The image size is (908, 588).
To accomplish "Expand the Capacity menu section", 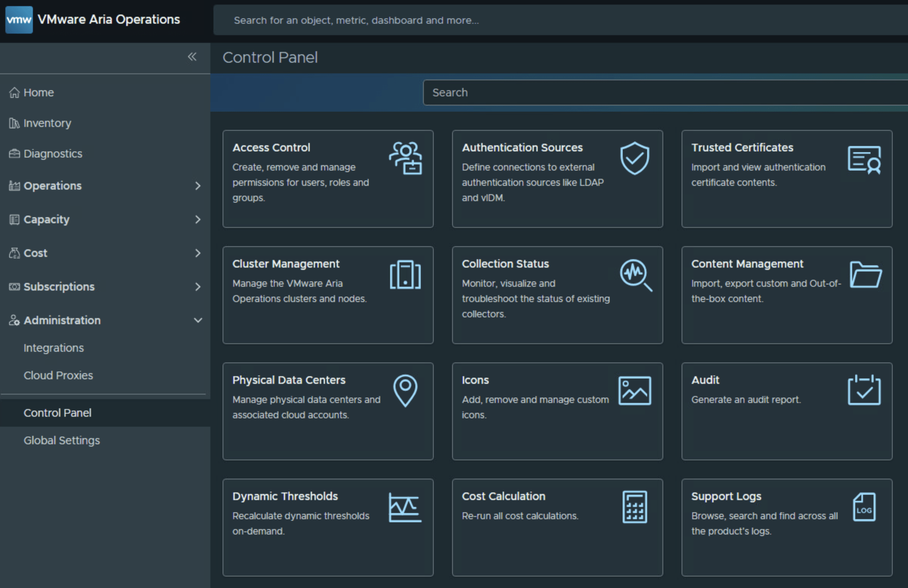I will [197, 219].
